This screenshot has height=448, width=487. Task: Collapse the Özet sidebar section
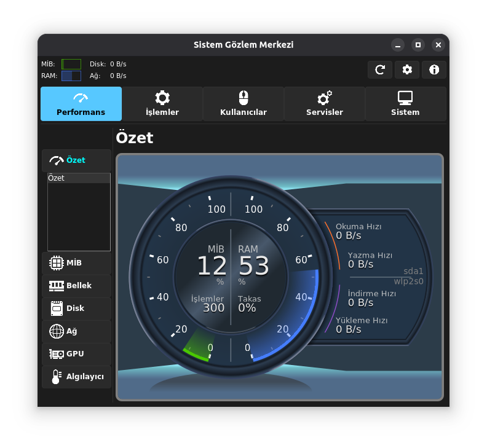[76, 160]
